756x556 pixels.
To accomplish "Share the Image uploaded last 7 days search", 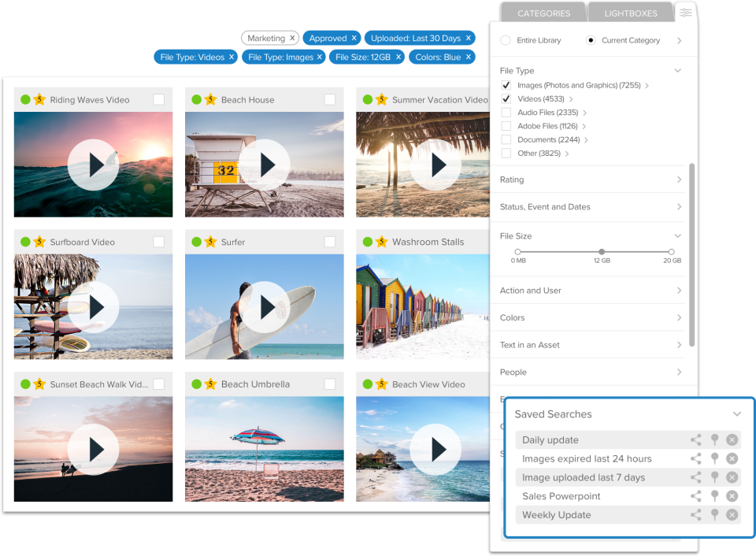I will [x=695, y=477].
